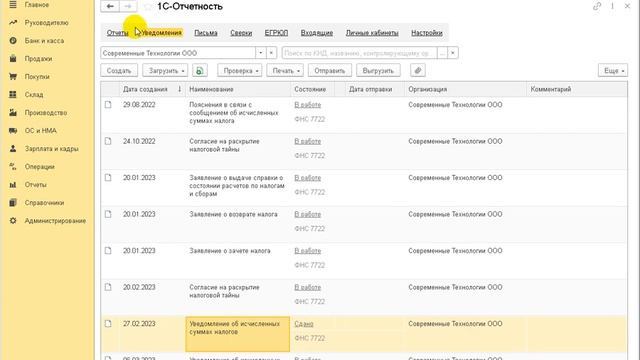Switch to Сверки tab
This screenshot has height=360, width=640.
pyautogui.click(x=241, y=33)
